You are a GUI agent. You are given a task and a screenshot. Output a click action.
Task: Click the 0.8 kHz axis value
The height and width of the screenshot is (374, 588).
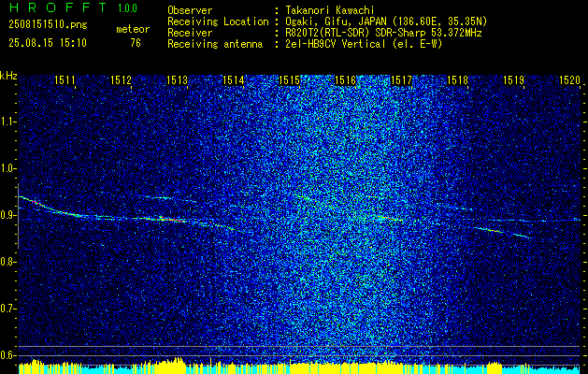click(7, 262)
